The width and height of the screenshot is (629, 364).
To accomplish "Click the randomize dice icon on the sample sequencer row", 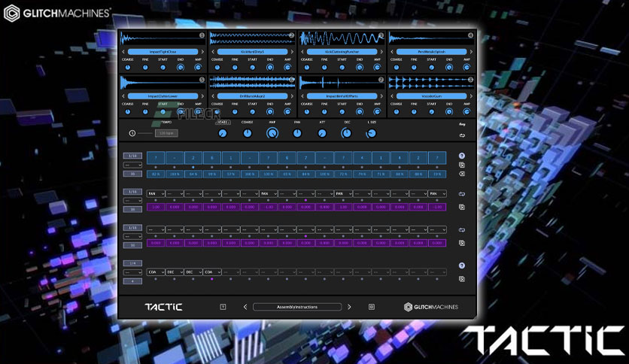I will point(462,165).
